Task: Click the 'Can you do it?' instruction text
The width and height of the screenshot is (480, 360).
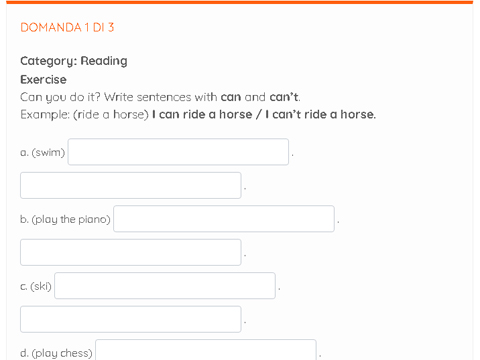Action: [60, 97]
